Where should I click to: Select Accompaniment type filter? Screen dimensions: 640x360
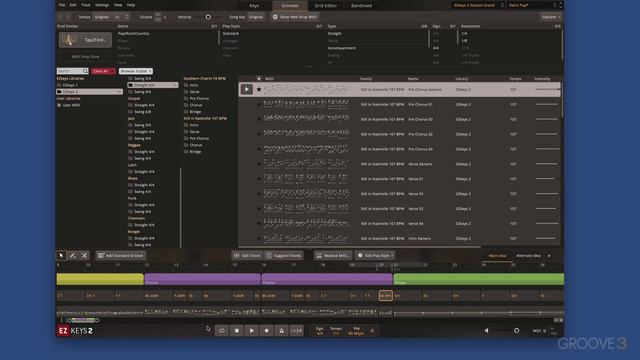tap(342, 48)
